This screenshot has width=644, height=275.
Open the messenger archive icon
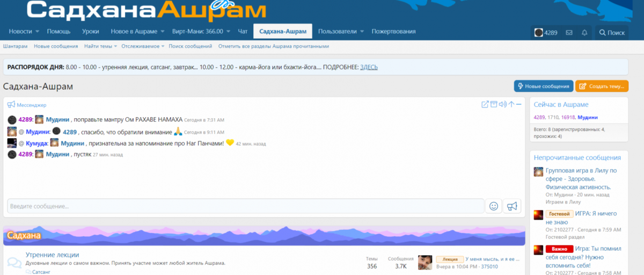[494, 104]
